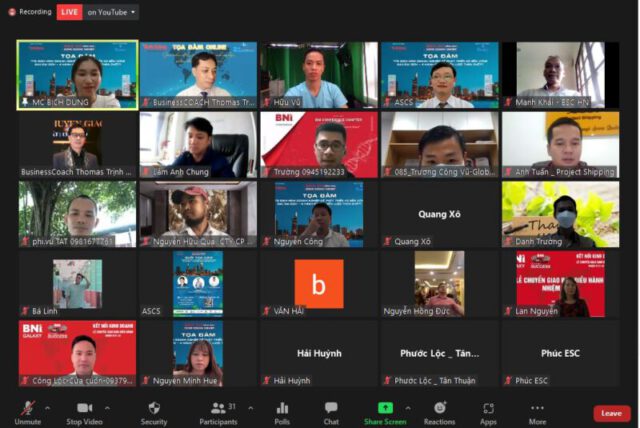This screenshot has height=428, width=640.
Task: Open the Apps icon
Action: click(x=488, y=410)
